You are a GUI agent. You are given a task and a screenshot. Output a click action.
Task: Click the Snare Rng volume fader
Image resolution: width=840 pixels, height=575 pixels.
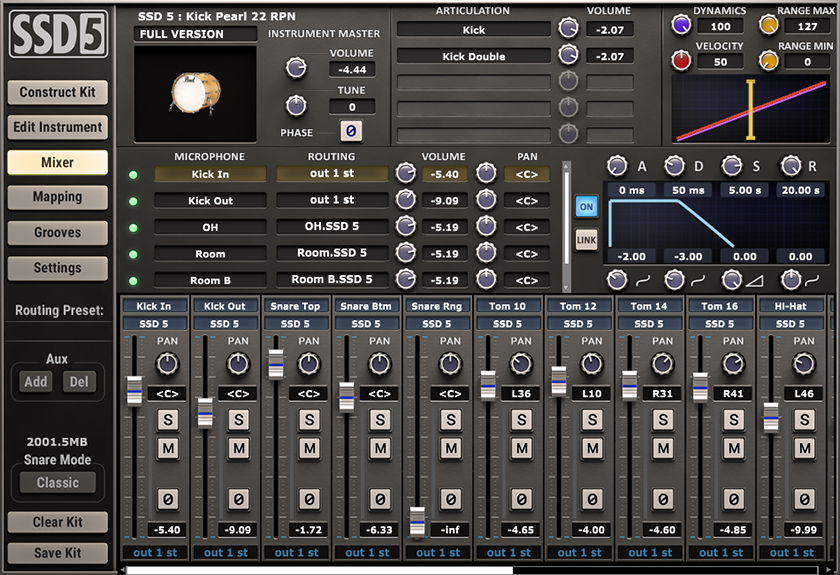(417, 520)
